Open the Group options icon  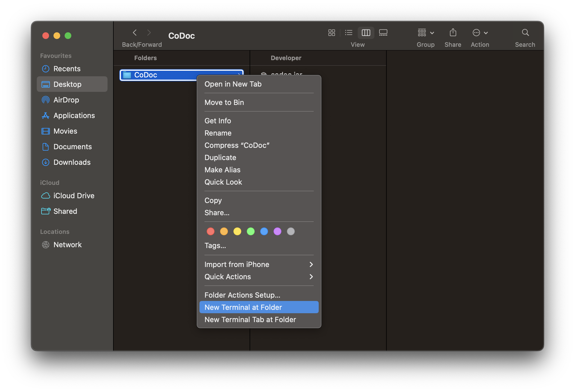click(422, 33)
